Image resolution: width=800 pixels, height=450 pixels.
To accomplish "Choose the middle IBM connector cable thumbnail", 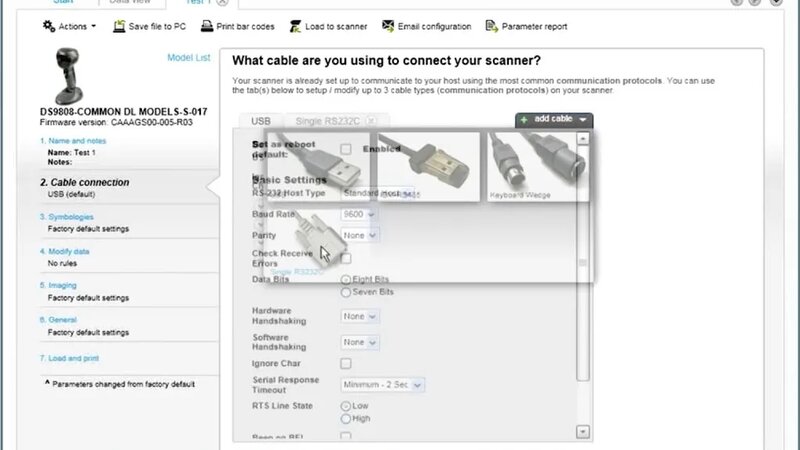I will click(x=429, y=166).
